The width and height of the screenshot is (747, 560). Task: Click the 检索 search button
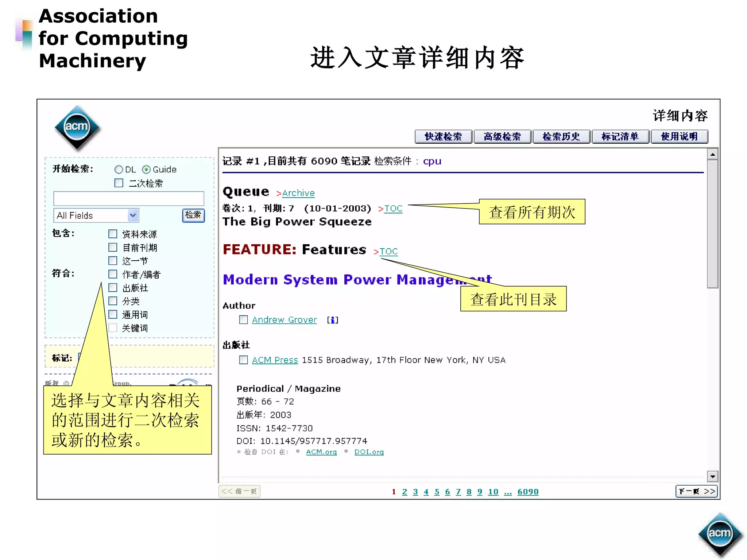(x=193, y=215)
